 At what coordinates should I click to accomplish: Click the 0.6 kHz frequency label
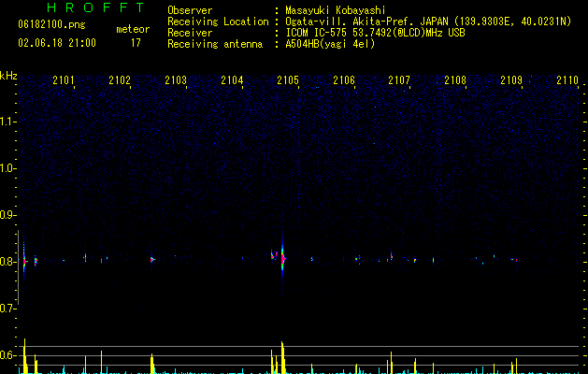7,355
